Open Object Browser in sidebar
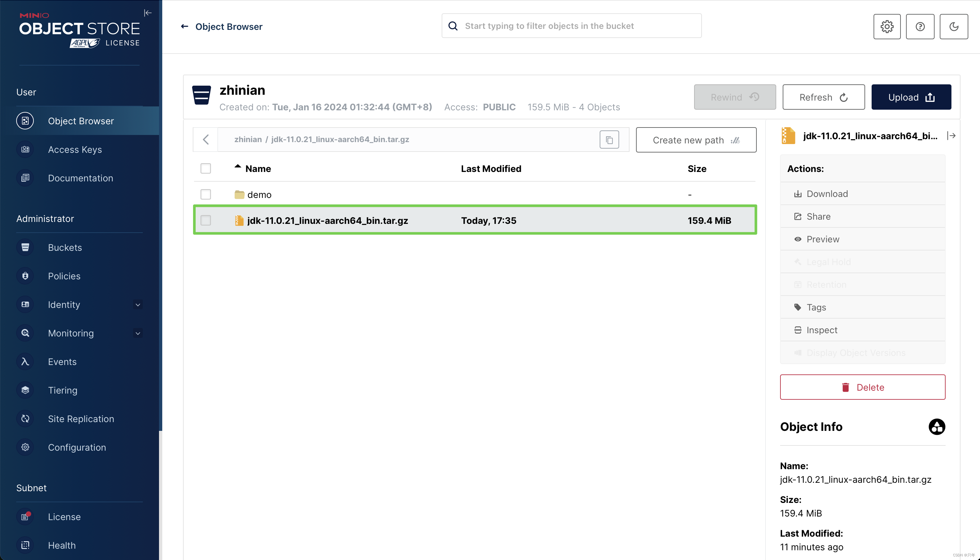Screen dimensions: 980x560 coord(80,121)
